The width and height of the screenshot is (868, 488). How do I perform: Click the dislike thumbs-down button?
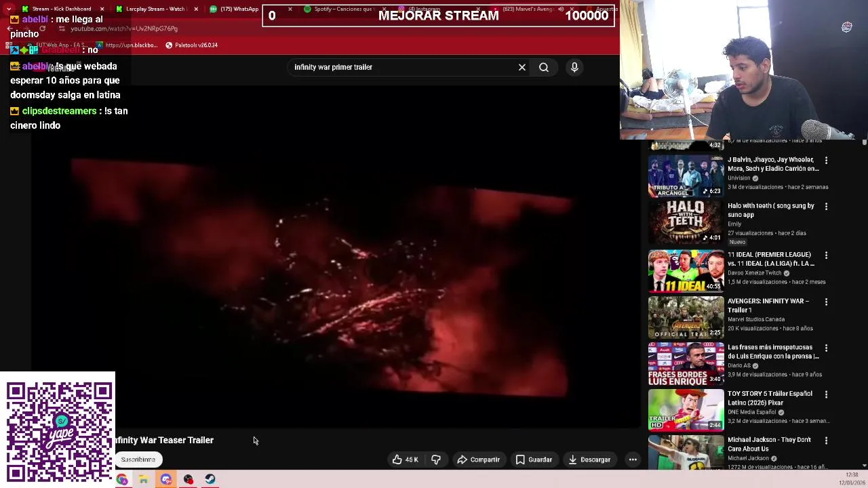(436, 460)
